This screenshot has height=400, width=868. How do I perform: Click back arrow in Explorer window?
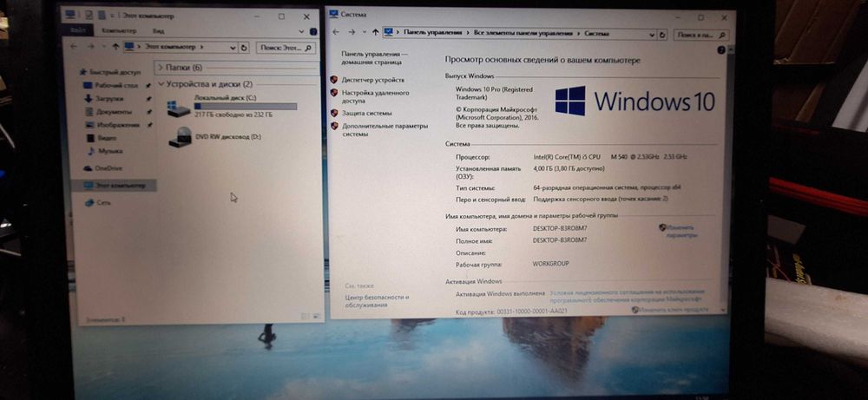click(x=74, y=47)
